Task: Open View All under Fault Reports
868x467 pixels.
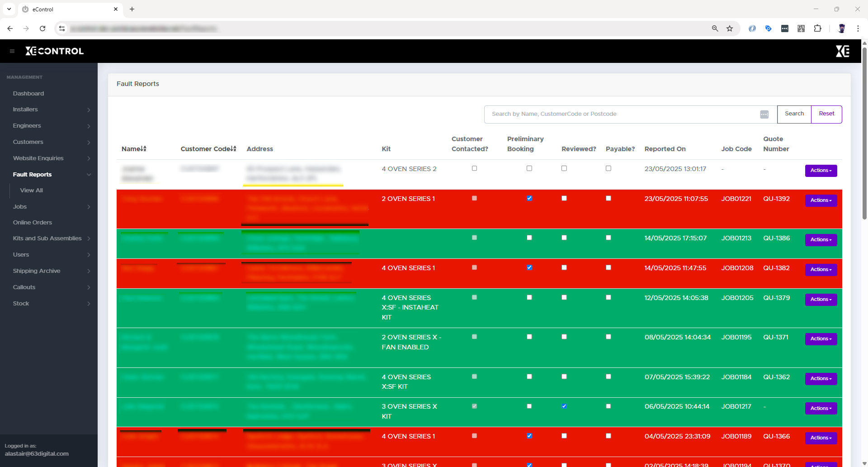Action: click(x=32, y=191)
